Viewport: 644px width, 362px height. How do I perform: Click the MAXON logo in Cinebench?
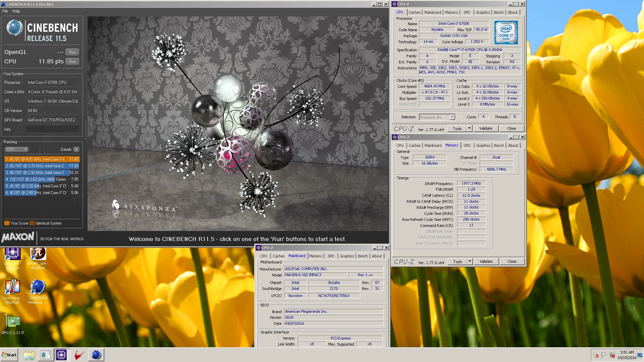pos(18,237)
